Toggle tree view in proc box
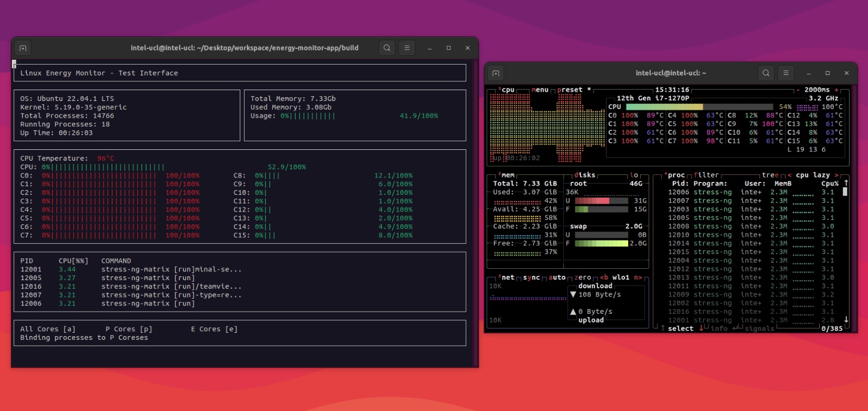Image resolution: width=868 pixels, height=411 pixels. tap(770, 175)
